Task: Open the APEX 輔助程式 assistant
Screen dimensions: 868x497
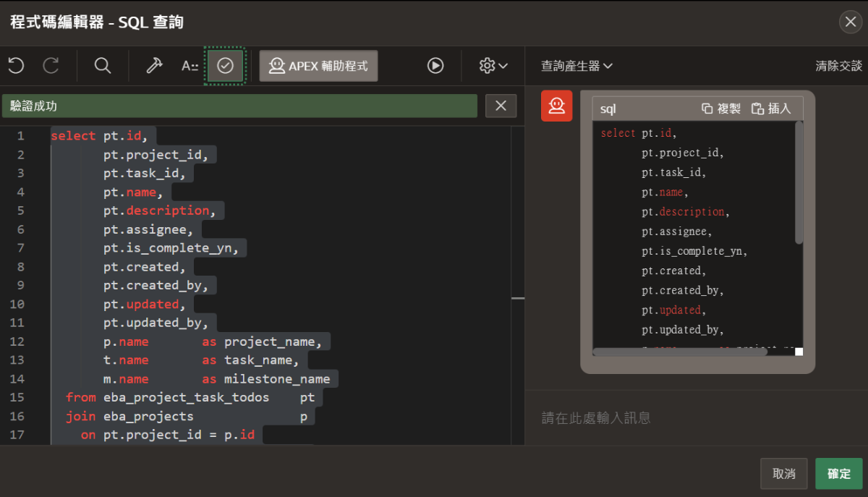Action: (318, 66)
